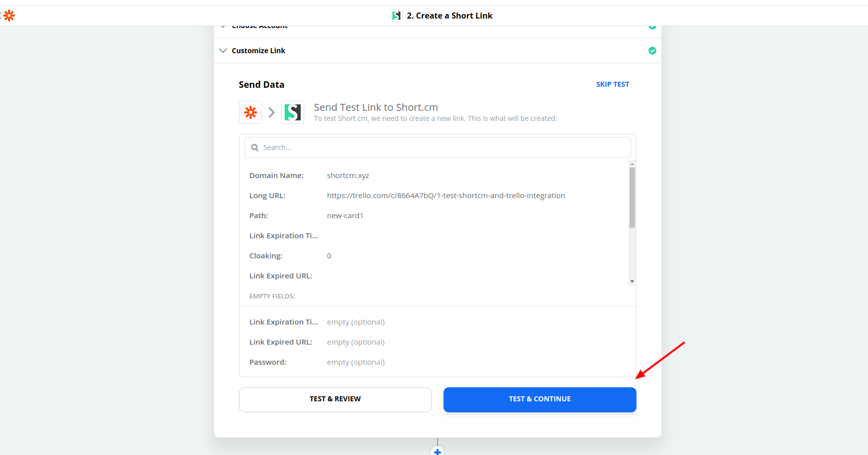Open the Customize Link section by its label
The image size is (868, 455).
point(258,51)
